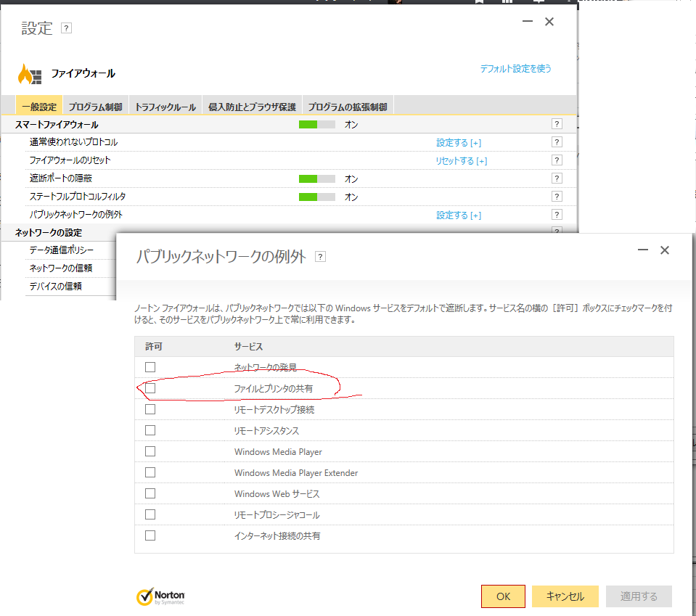This screenshot has width=696, height=616.
Task: Click デフォルト設定を使う link
Action: coord(515,68)
